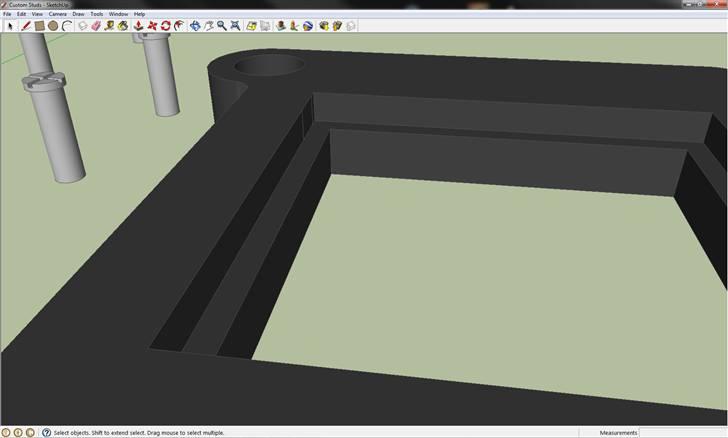
Task: Click the help question-mark status icon
Action: (45, 432)
